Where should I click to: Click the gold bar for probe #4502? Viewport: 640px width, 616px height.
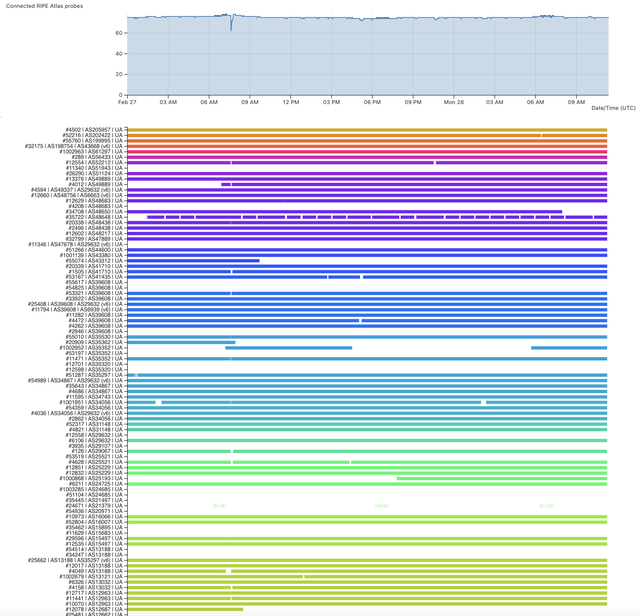tap(367, 130)
